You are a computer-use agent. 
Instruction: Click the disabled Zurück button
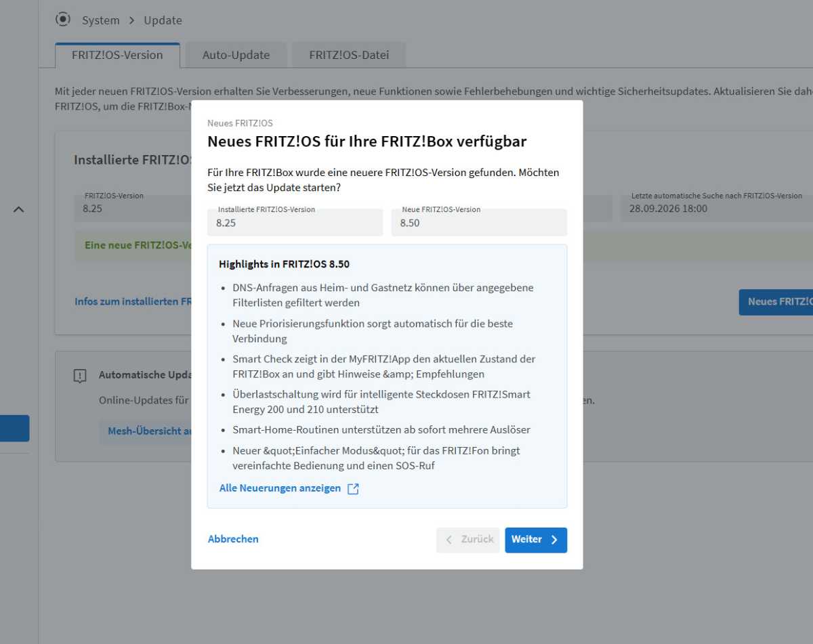click(x=468, y=540)
